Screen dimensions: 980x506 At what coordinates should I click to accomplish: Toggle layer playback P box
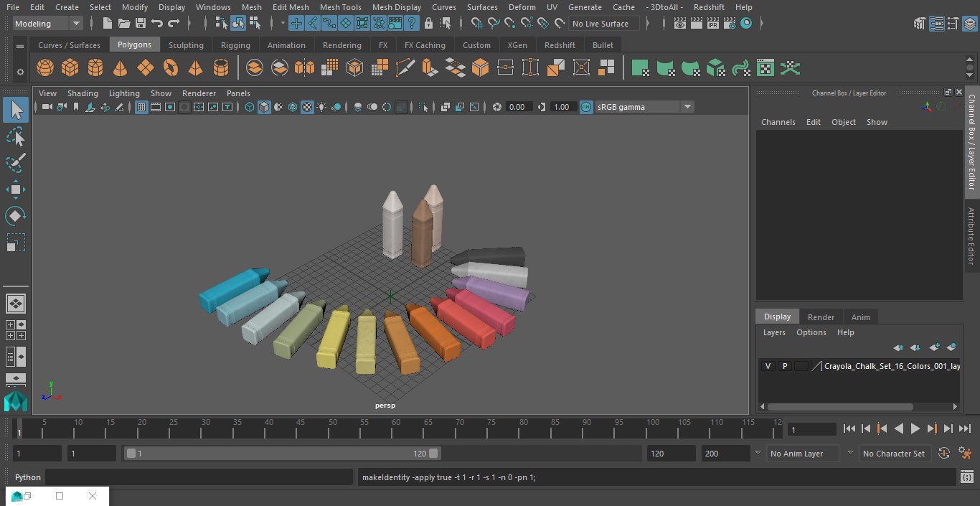784,366
